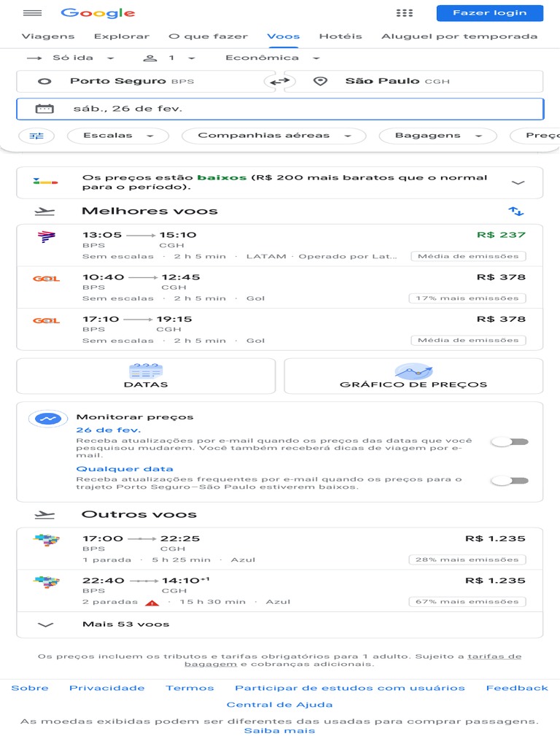This screenshot has width=560, height=747.
Task: Enable price tracking for Qualquer data
Action: pos(510,480)
